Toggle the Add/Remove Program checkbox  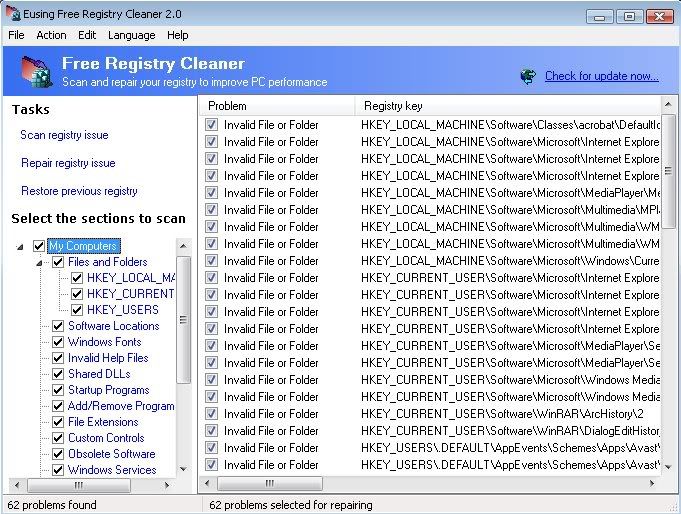58,406
